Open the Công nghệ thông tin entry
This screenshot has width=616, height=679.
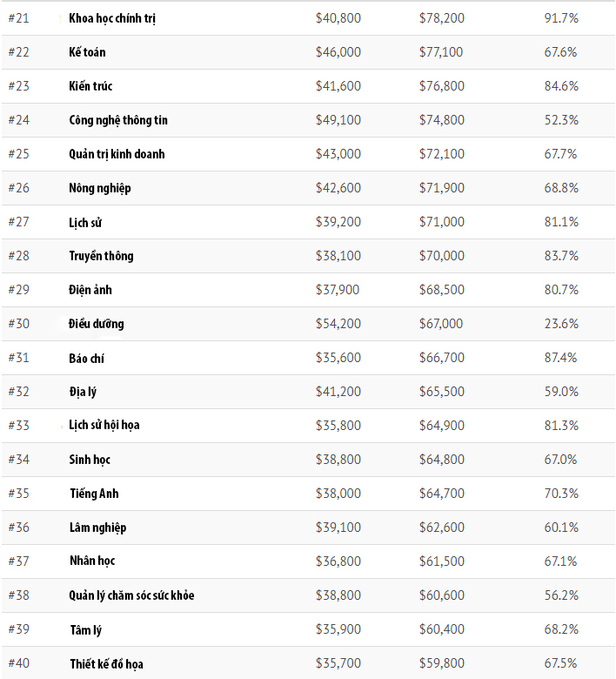(118, 120)
